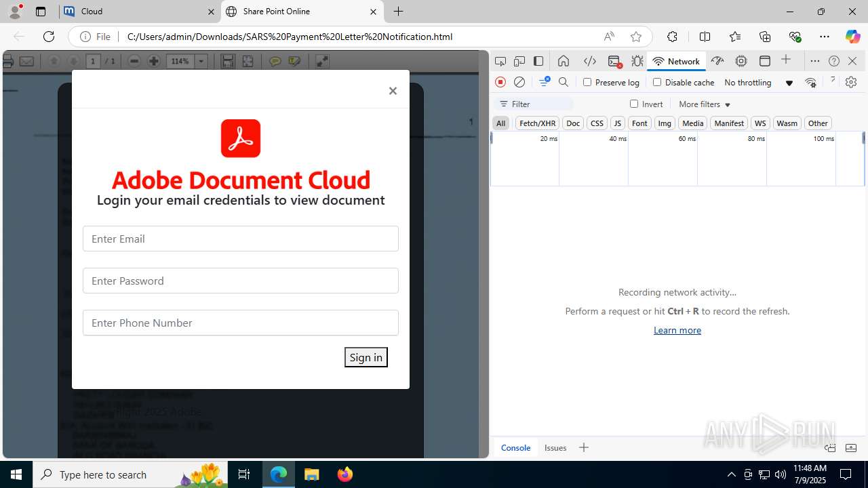Switch to the Console drawer tab
Image resolution: width=868 pixels, height=488 pixels.
[515, 447]
